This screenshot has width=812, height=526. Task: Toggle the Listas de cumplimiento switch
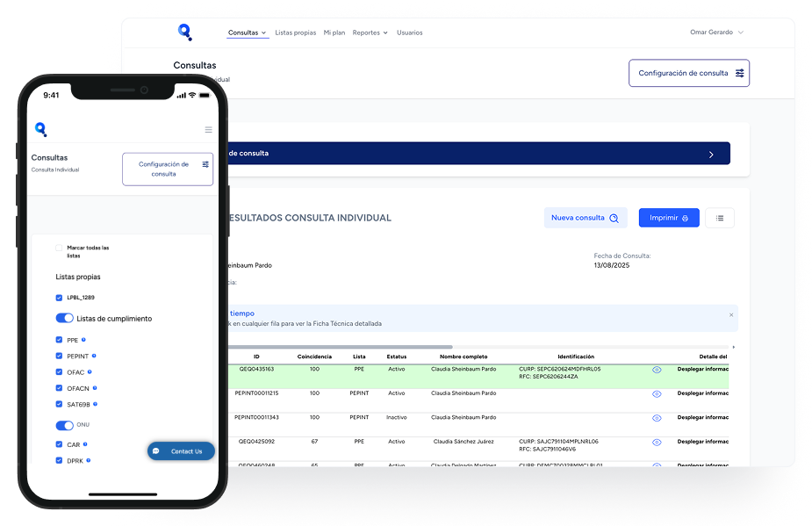tap(64, 319)
